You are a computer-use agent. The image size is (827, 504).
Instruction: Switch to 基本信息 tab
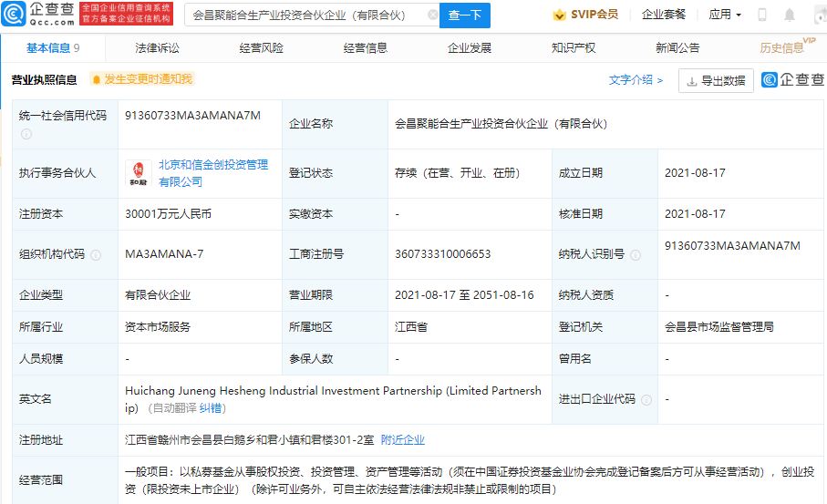[x=53, y=48]
